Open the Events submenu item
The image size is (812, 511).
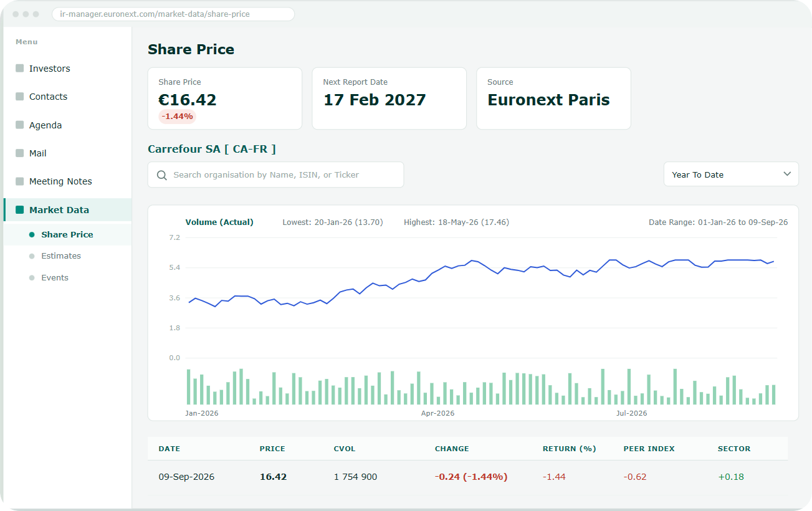67,278
